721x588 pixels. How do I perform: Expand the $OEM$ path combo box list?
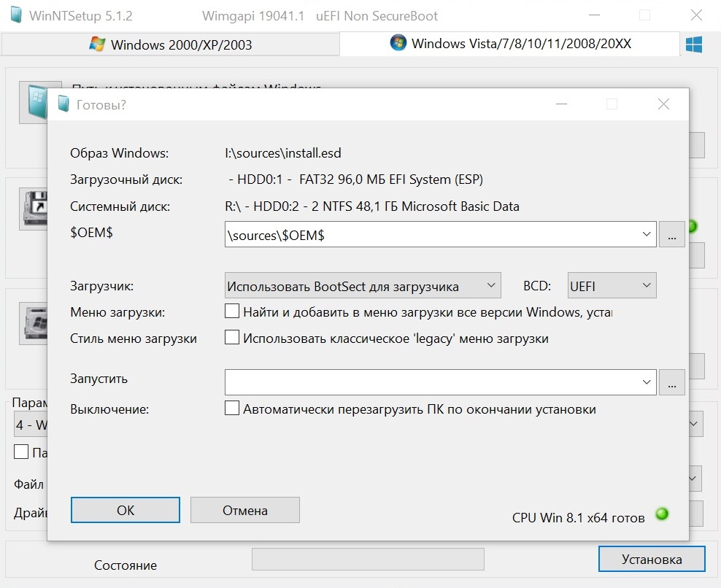click(646, 235)
